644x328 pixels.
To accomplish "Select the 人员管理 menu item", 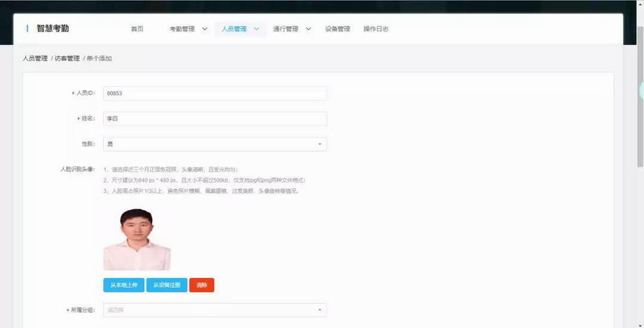I will [x=234, y=29].
